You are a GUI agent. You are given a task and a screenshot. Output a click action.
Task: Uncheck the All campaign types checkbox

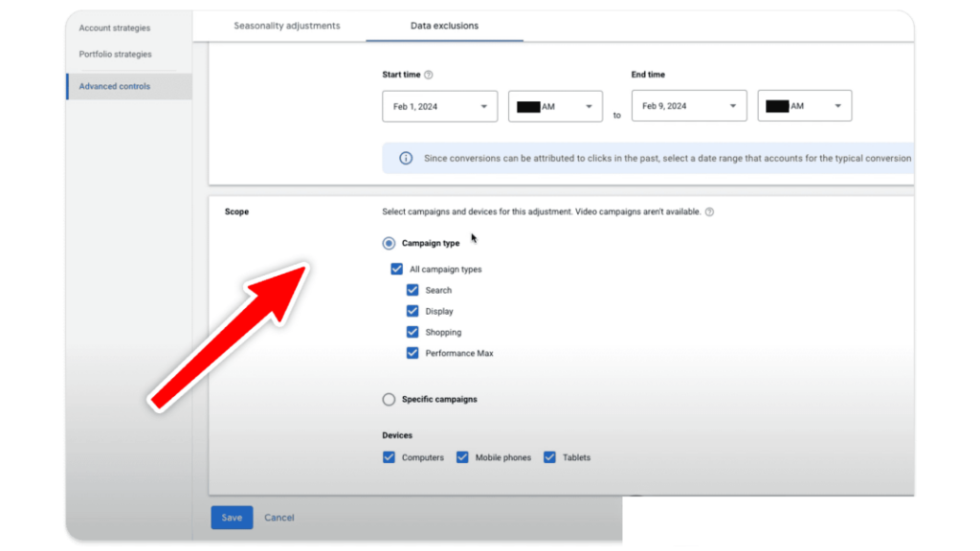[x=397, y=269]
